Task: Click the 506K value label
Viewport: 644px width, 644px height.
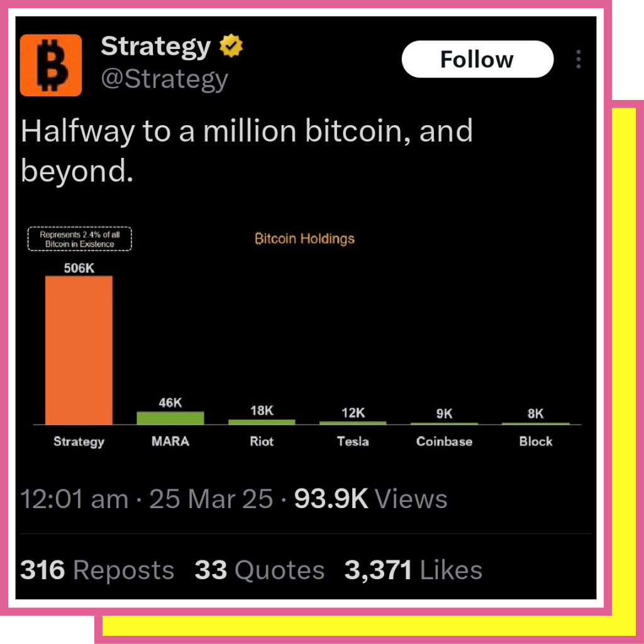Action: [x=79, y=268]
